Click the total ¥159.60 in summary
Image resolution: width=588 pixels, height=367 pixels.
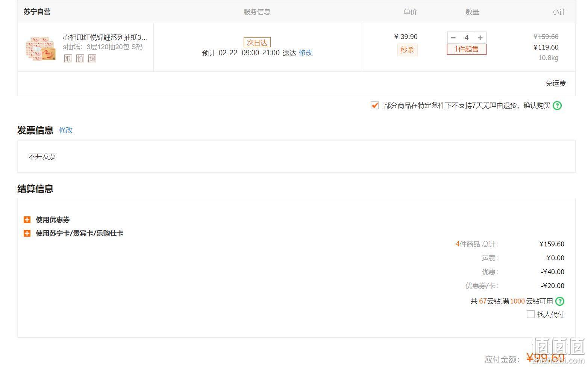click(552, 244)
